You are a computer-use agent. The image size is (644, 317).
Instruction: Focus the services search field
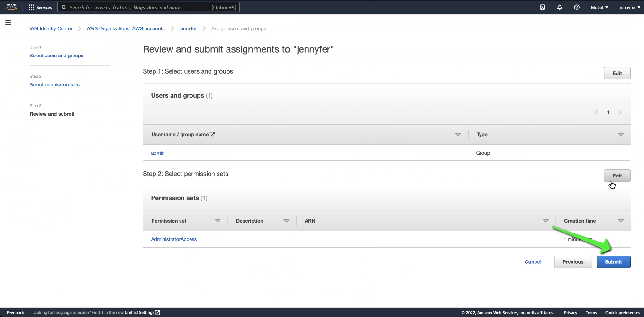tap(148, 7)
